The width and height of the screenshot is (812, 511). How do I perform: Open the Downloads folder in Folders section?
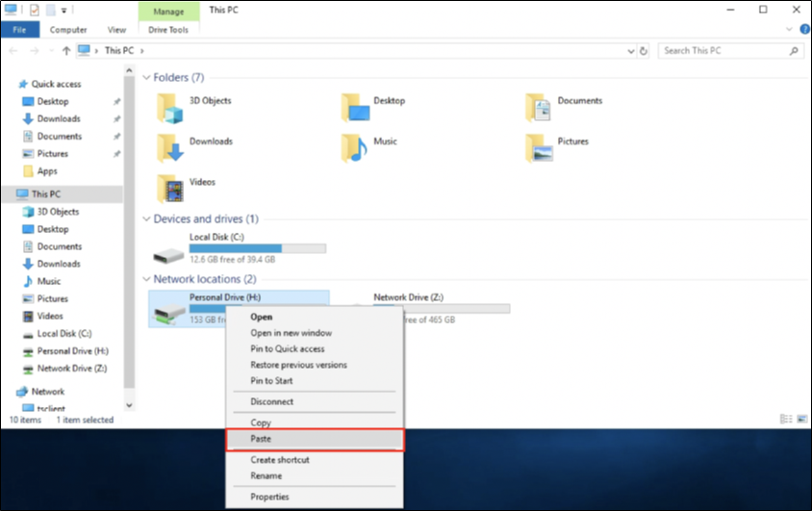(170, 148)
